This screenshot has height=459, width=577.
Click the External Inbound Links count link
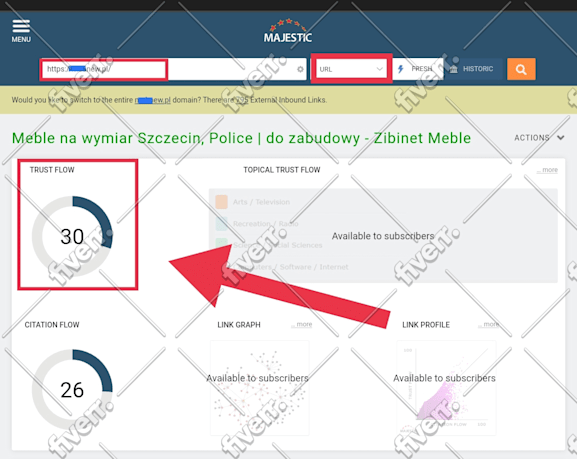pos(242,100)
